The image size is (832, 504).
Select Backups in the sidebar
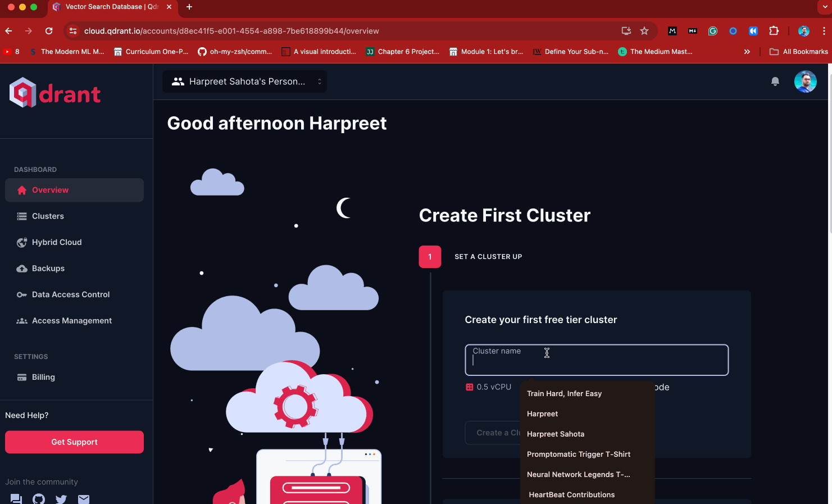74,269
